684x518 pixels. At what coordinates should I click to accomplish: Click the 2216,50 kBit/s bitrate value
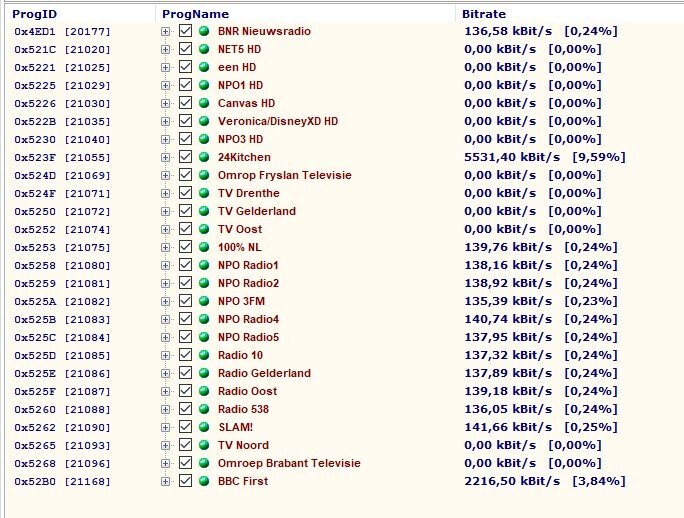coord(512,481)
